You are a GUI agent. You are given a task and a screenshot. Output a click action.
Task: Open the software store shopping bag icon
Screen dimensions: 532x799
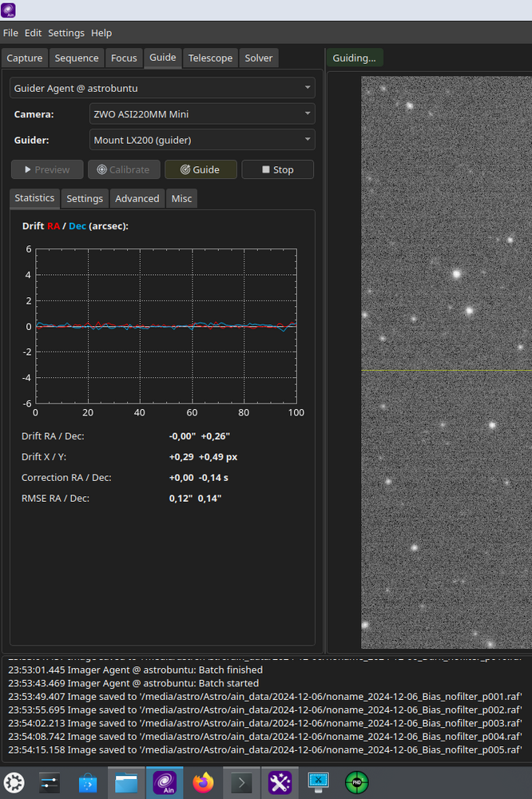point(88,782)
